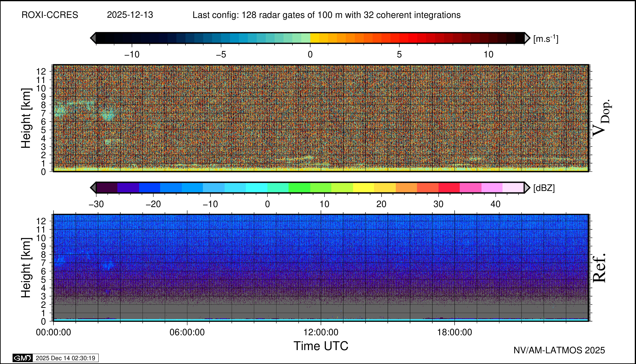Viewport: 636px width, 364px height.
Task: Click right arrow of velocity colorbar
Action: pos(527,38)
